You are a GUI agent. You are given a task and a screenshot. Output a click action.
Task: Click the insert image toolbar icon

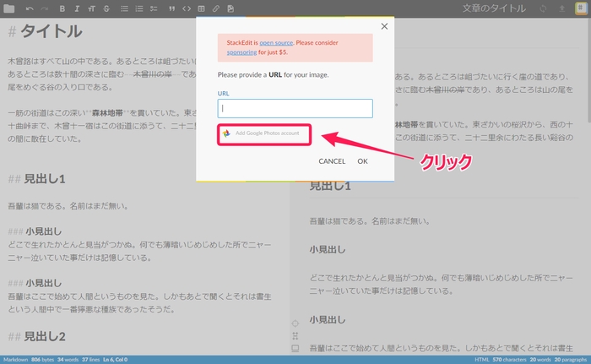[230, 8]
